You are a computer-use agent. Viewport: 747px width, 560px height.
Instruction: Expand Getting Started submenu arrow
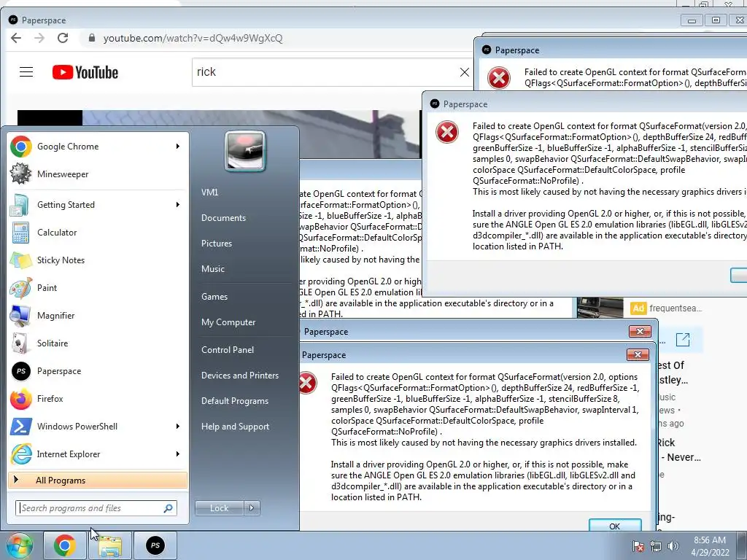[x=178, y=204]
